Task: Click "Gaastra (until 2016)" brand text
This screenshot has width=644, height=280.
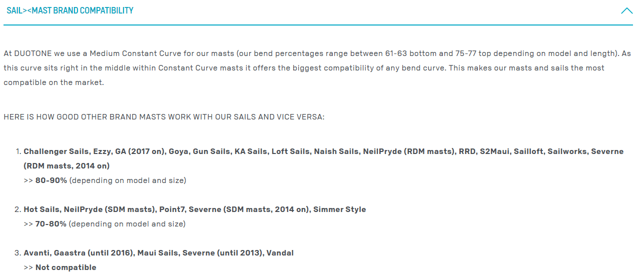Action: click(x=94, y=253)
